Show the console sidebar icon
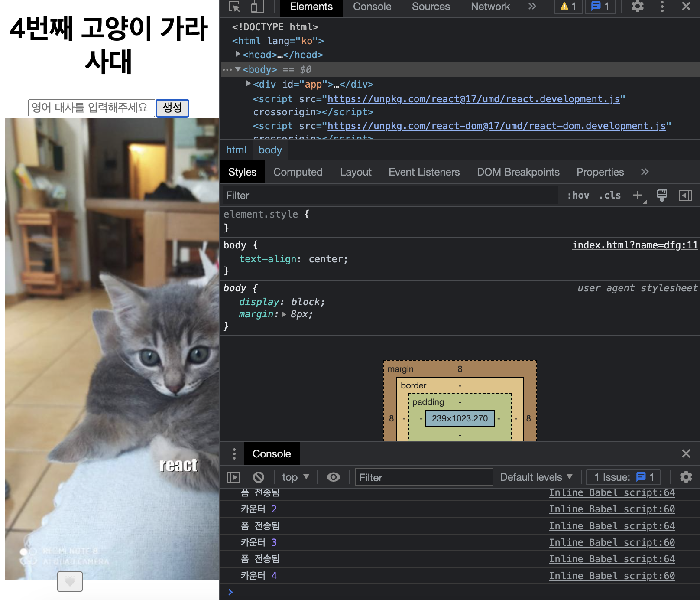Viewport: 700px width, 600px height. (233, 477)
